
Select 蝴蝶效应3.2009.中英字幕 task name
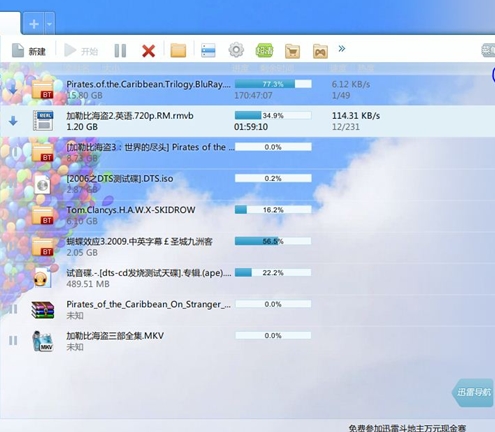[x=139, y=241]
